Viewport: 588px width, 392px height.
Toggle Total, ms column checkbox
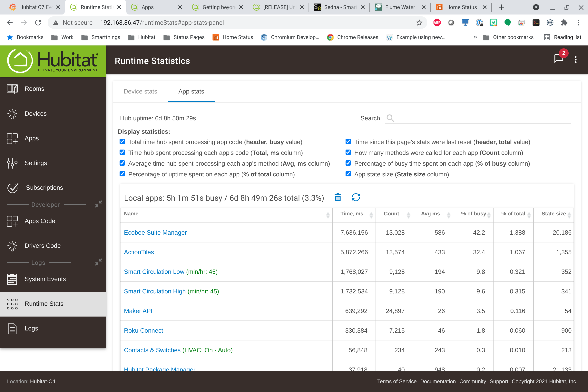coord(122,152)
